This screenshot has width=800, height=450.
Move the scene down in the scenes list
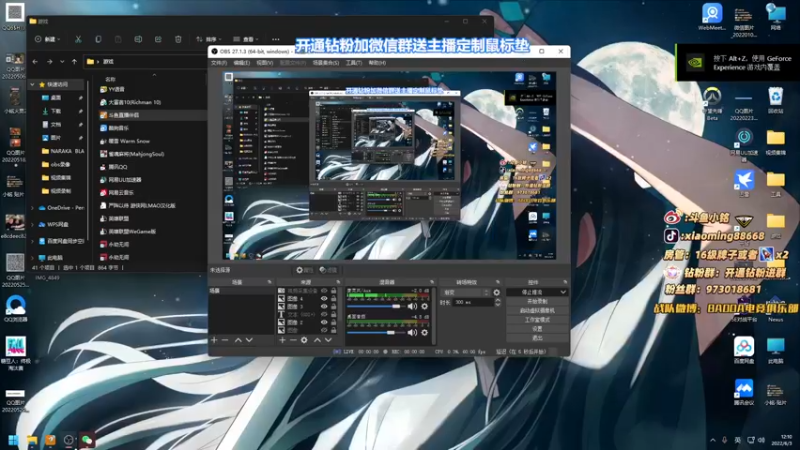click(x=249, y=340)
